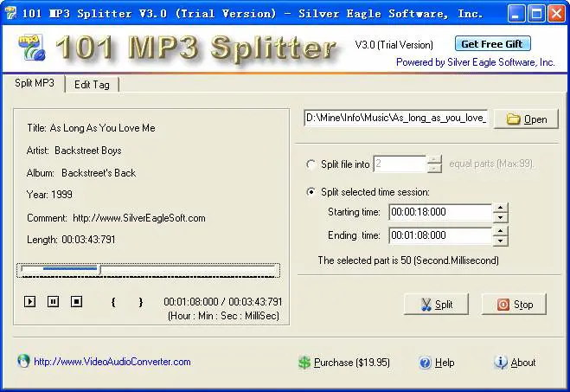The width and height of the screenshot is (570, 392).
Task: Click the 'Album: Backstreet's Back' text
Action: [81, 173]
